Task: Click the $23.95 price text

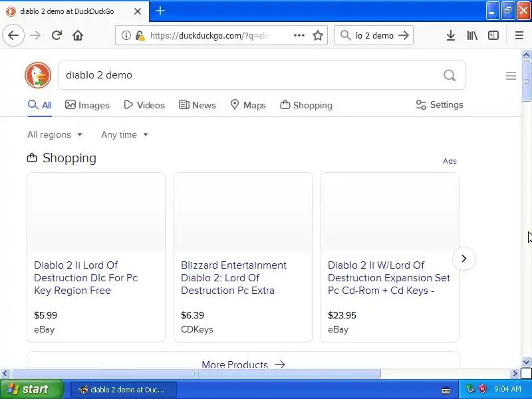Action: click(x=342, y=315)
